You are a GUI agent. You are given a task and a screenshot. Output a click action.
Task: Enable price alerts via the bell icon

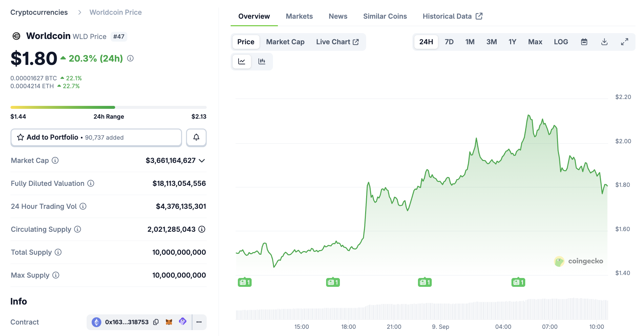point(196,137)
